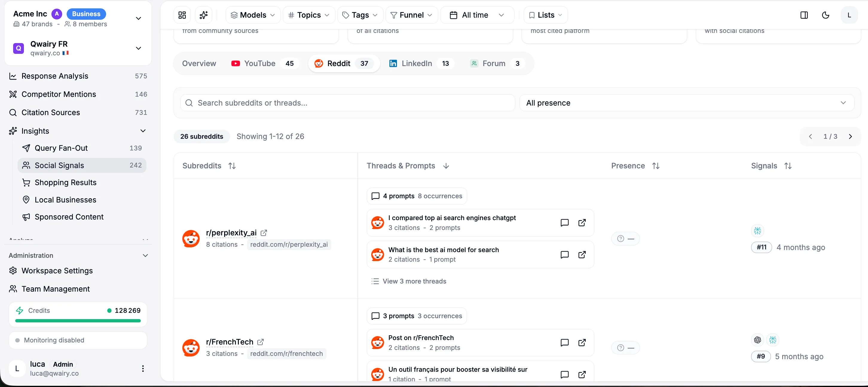Viewport: 868px width, 387px height.
Task: Open Team Management
Action: tap(78, 289)
